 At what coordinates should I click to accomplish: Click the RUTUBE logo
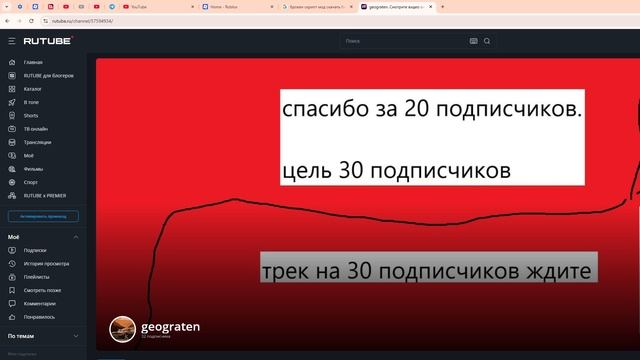(x=48, y=41)
